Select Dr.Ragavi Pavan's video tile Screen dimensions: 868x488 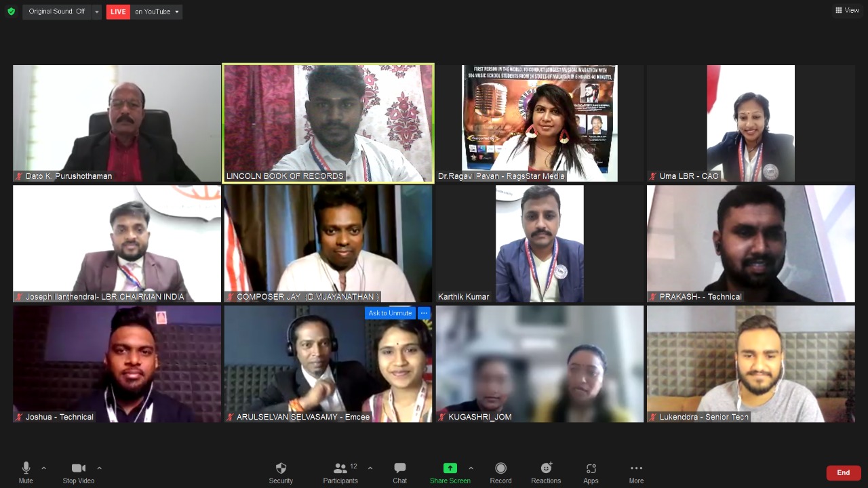(x=540, y=123)
